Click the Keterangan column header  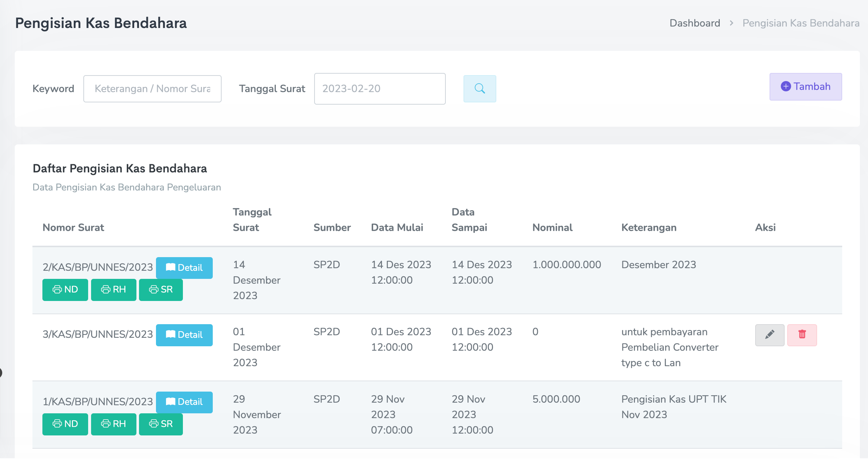tap(649, 228)
